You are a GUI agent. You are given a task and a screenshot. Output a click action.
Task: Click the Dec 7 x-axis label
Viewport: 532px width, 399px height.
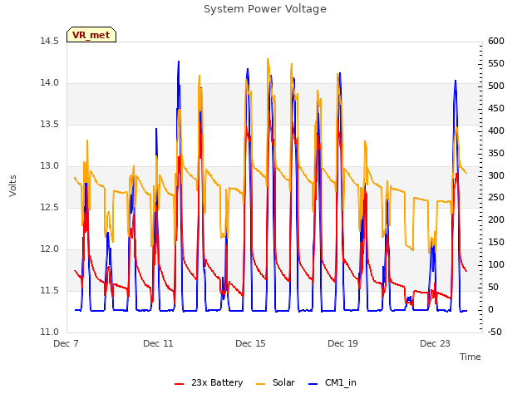pyautogui.click(x=66, y=343)
